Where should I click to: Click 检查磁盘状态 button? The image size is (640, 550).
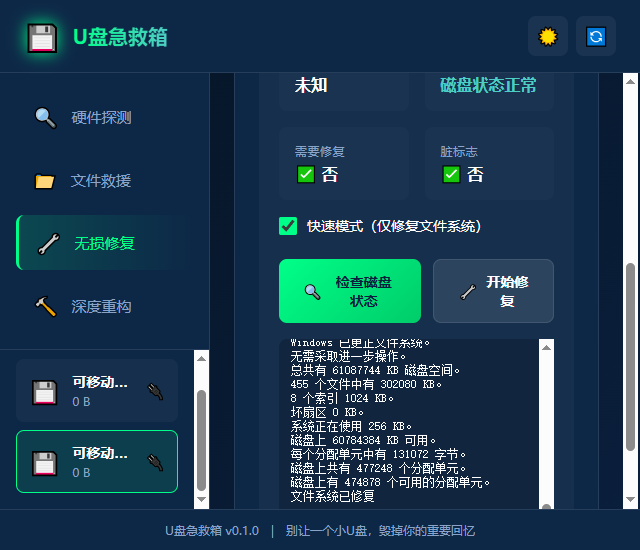pyautogui.click(x=350, y=291)
